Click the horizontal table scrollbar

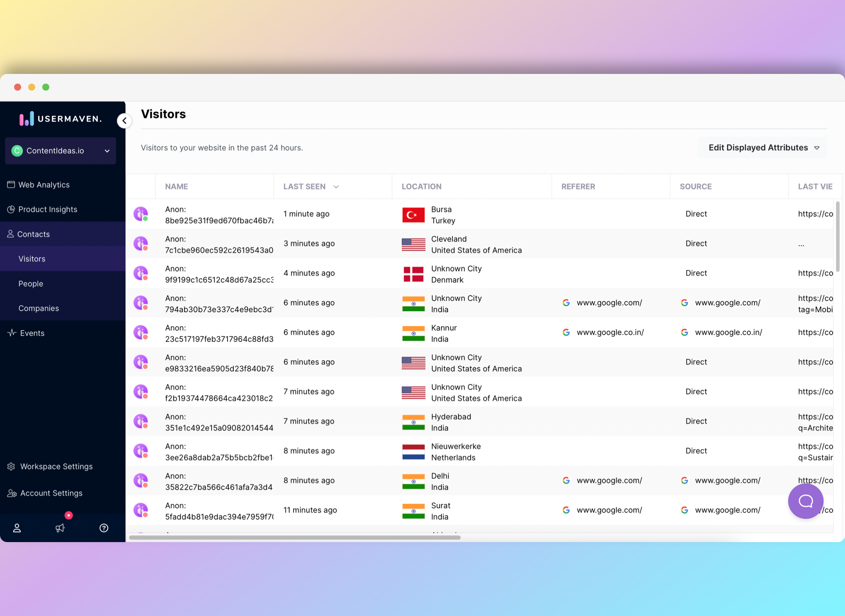[x=295, y=538]
